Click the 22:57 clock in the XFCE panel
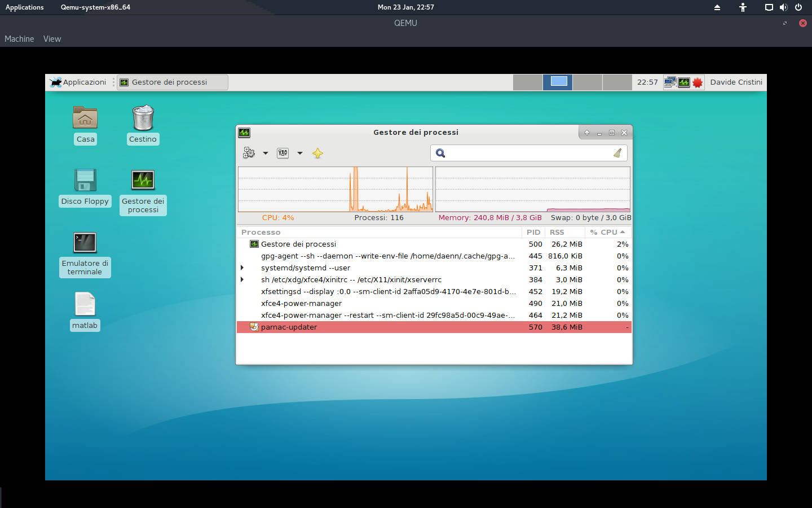 point(647,82)
